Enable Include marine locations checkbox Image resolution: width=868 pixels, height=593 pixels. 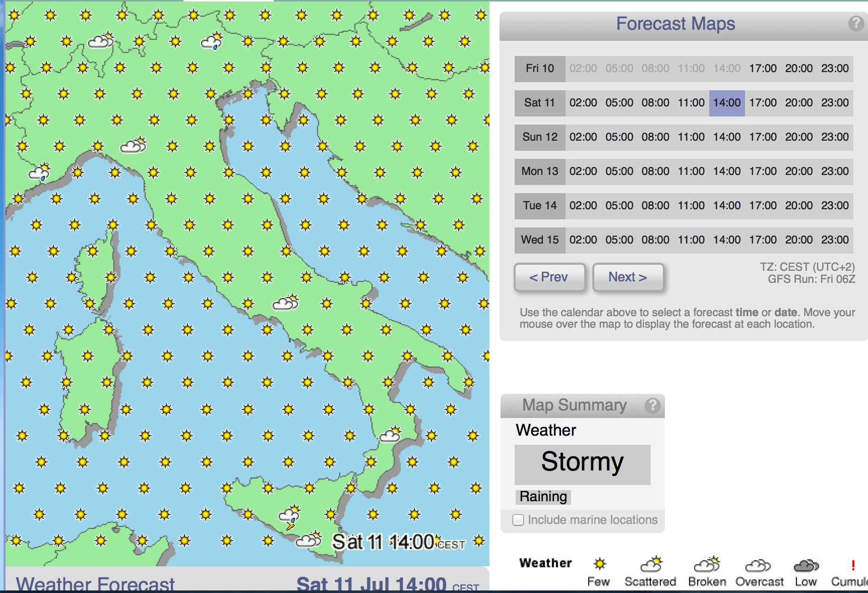pyautogui.click(x=518, y=520)
